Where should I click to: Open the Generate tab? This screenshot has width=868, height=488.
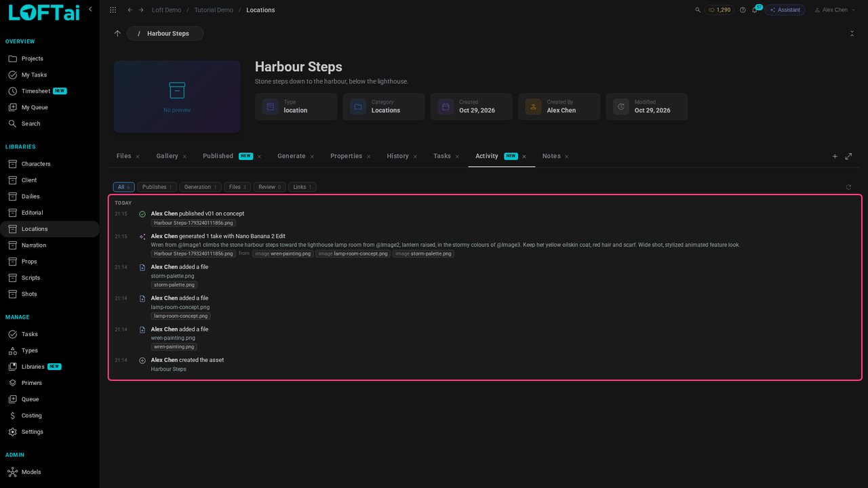point(291,156)
